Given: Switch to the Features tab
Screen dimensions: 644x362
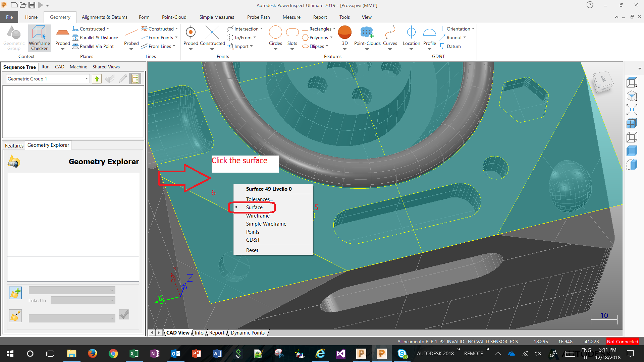Looking at the screenshot, I should tap(14, 145).
